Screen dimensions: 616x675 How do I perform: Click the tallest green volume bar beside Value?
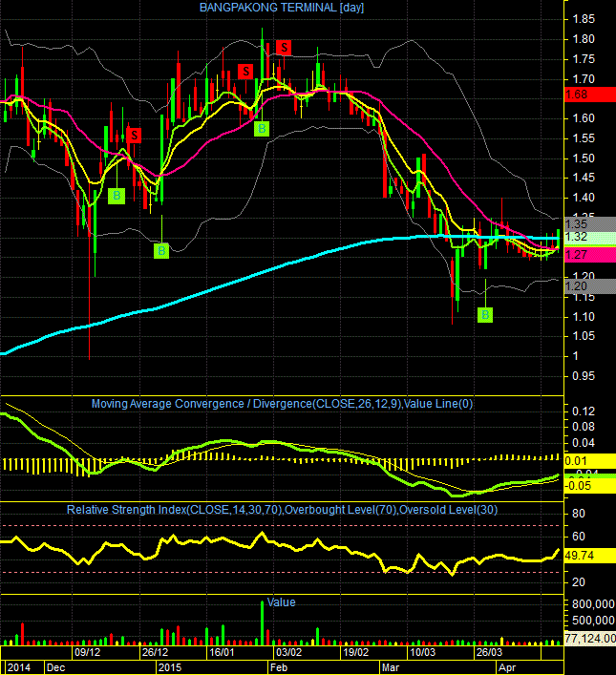[x=262, y=622]
